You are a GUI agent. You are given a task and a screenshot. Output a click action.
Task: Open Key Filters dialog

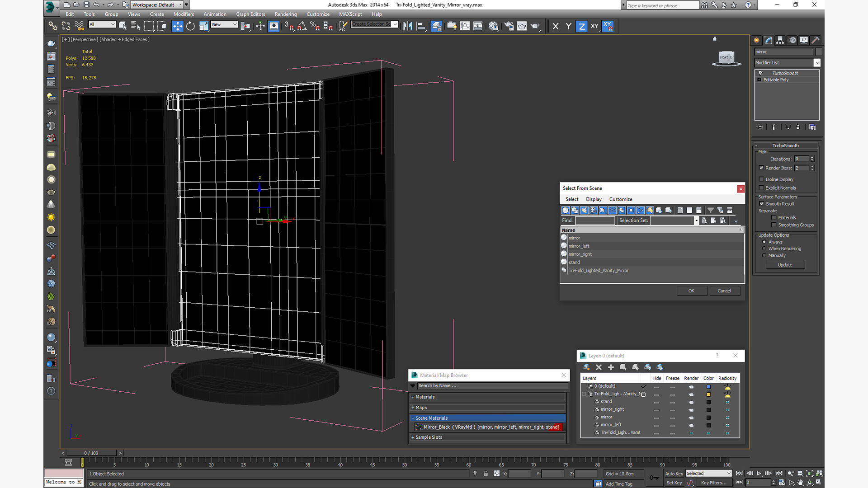714,483
